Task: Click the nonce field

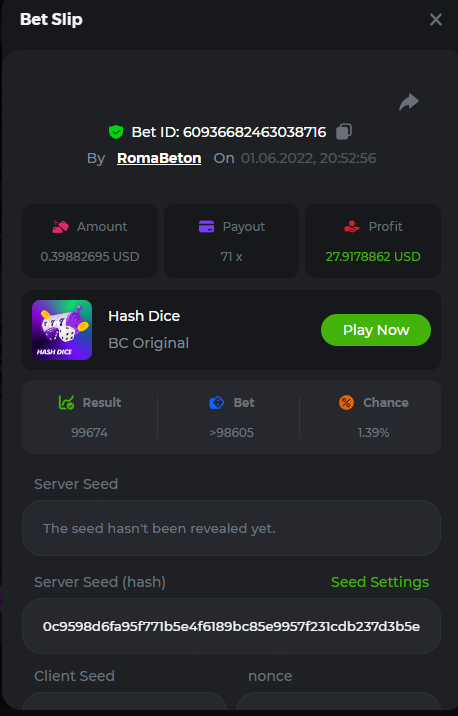Action: point(338,701)
